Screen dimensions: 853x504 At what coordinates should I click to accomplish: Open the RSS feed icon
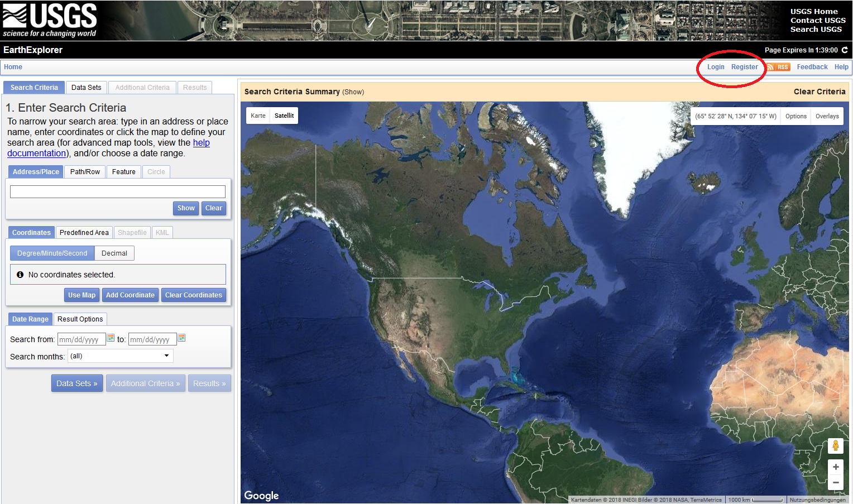pos(778,67)
